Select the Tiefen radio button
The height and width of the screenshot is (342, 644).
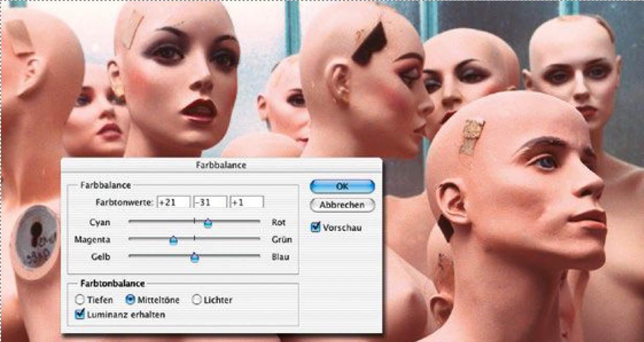pos(79,300)
